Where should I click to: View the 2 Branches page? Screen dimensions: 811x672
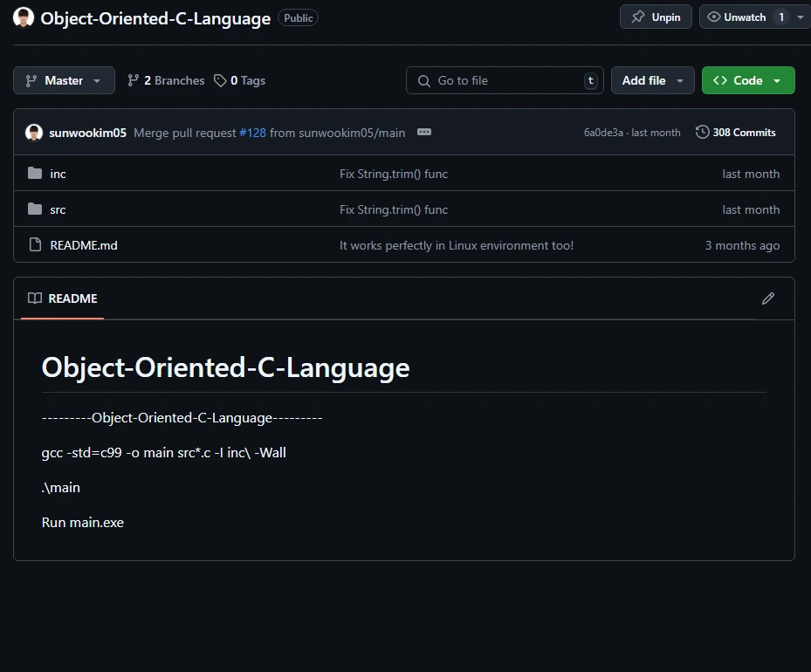(174, 79)
